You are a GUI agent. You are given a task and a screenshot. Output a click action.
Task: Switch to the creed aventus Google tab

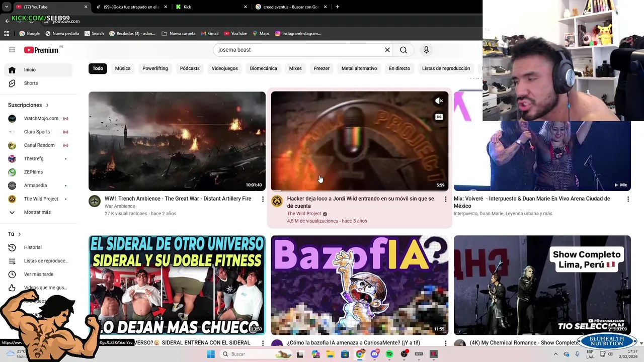[291, 7]
